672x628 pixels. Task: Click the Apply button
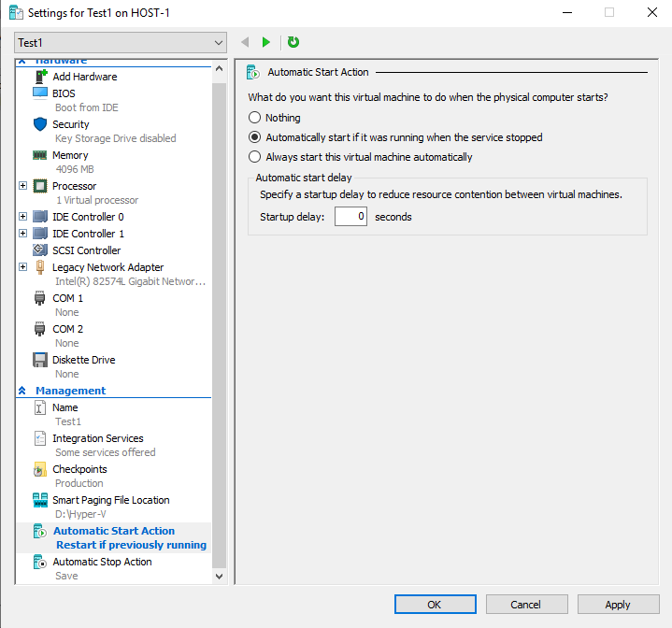pos(618,604)
